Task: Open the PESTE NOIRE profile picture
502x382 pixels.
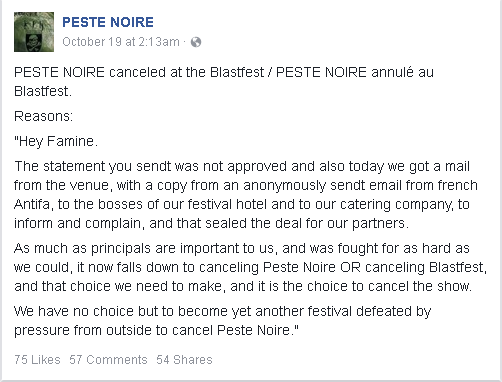Action: (34, 32)
